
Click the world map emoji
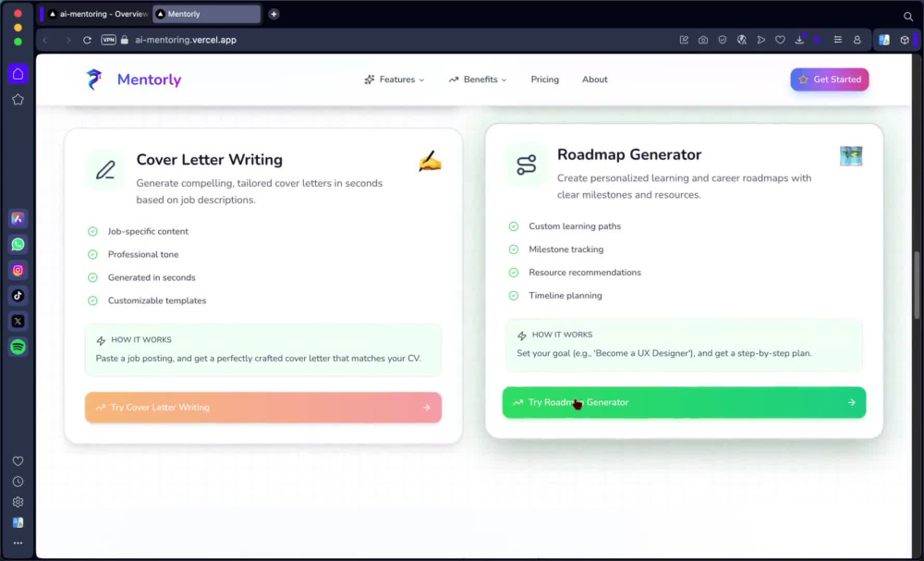point(851,156)
